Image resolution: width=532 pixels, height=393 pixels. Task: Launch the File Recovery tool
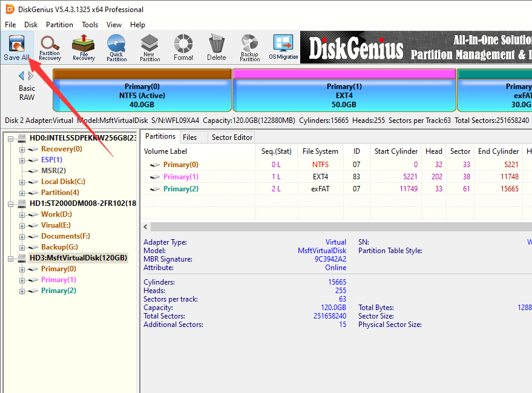tap(84, 48)
